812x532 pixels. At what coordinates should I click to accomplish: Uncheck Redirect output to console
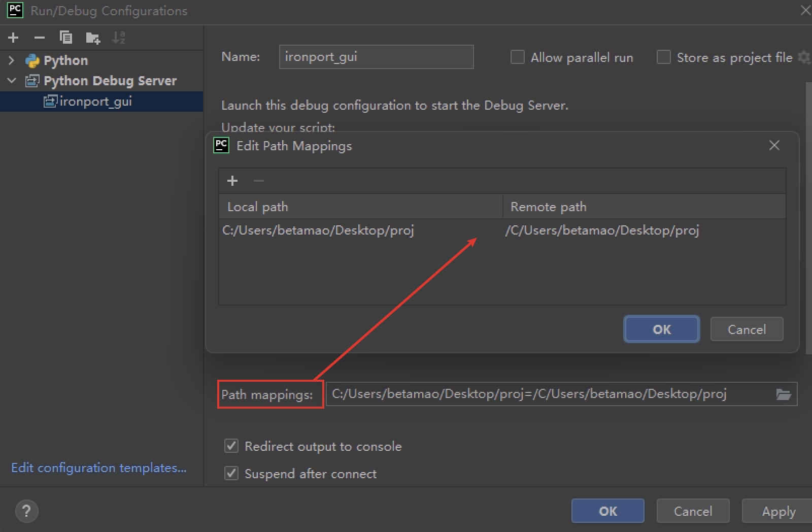point(231,446)
